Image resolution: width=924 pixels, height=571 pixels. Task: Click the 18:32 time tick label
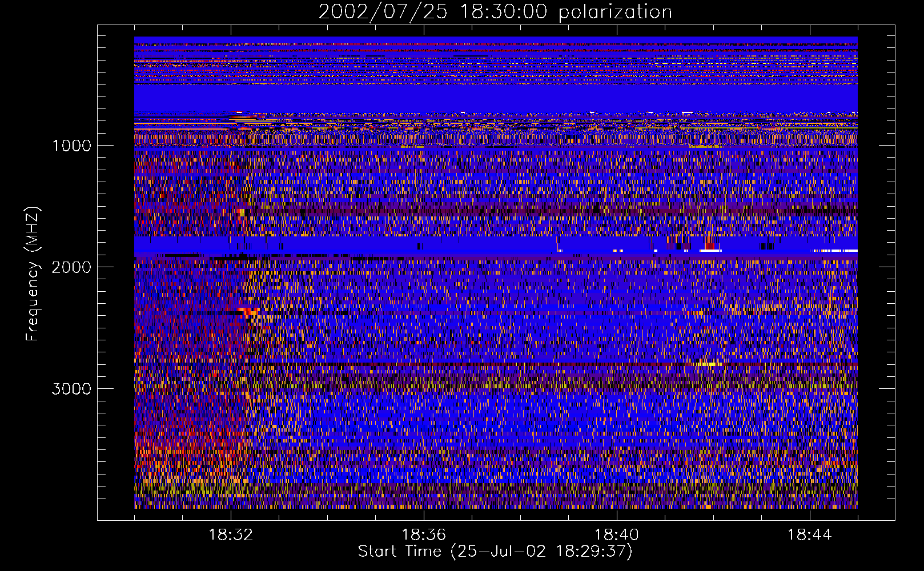tap(231, 535)
